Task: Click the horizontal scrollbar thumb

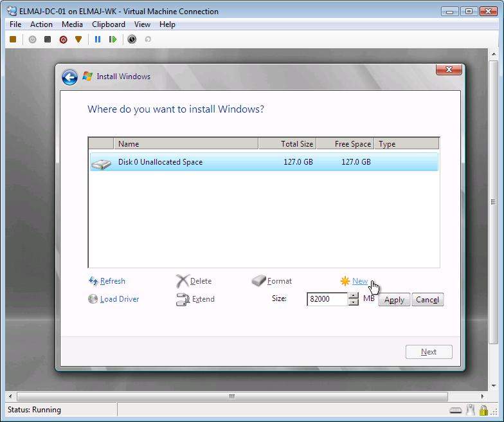Action: pyautogui.click(x=232, y=396)
